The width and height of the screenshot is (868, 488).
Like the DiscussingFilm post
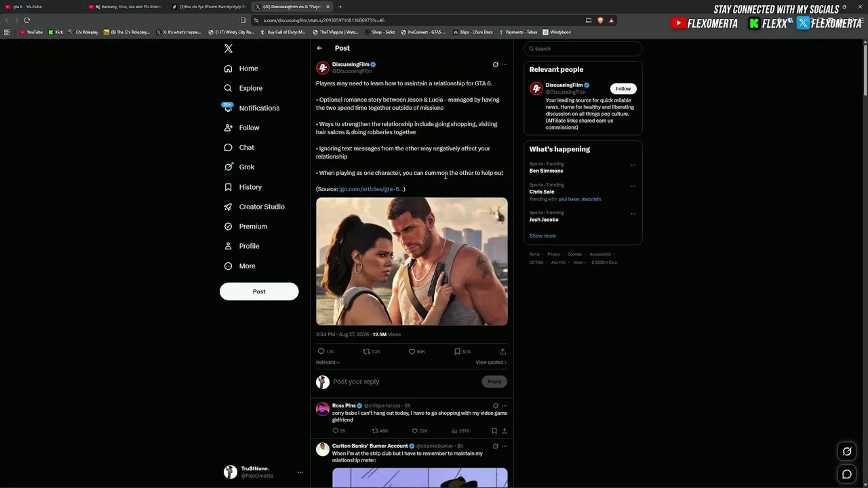(412, 352)
